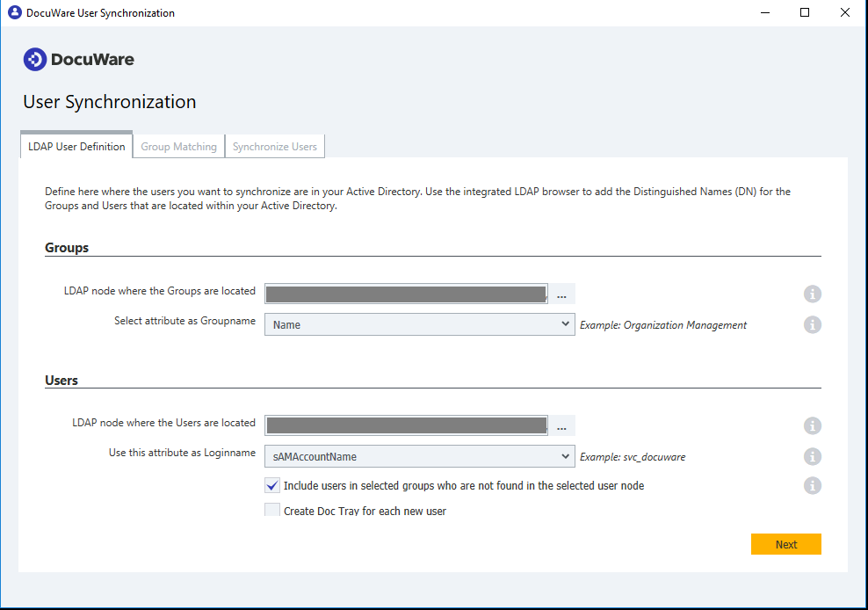Minimize the DocuWare User Synchronization window
This screenshot has width=868, height=610.
[x=763, y=12]
